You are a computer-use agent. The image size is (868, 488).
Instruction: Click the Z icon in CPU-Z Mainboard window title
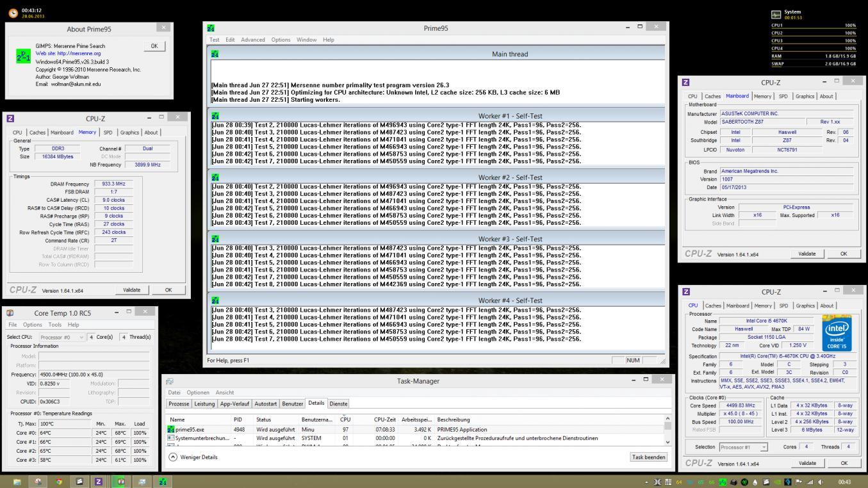point(686,83)
